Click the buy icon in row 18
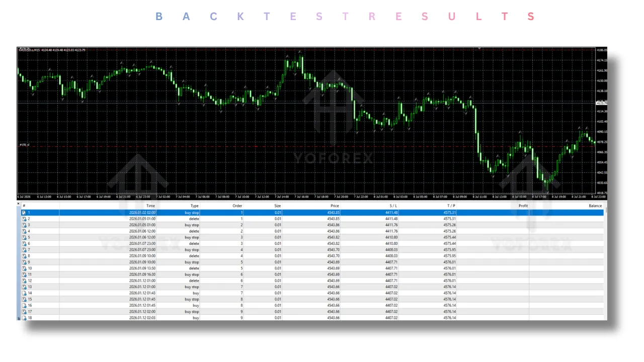The image size is (644, 362). point(24,318)
